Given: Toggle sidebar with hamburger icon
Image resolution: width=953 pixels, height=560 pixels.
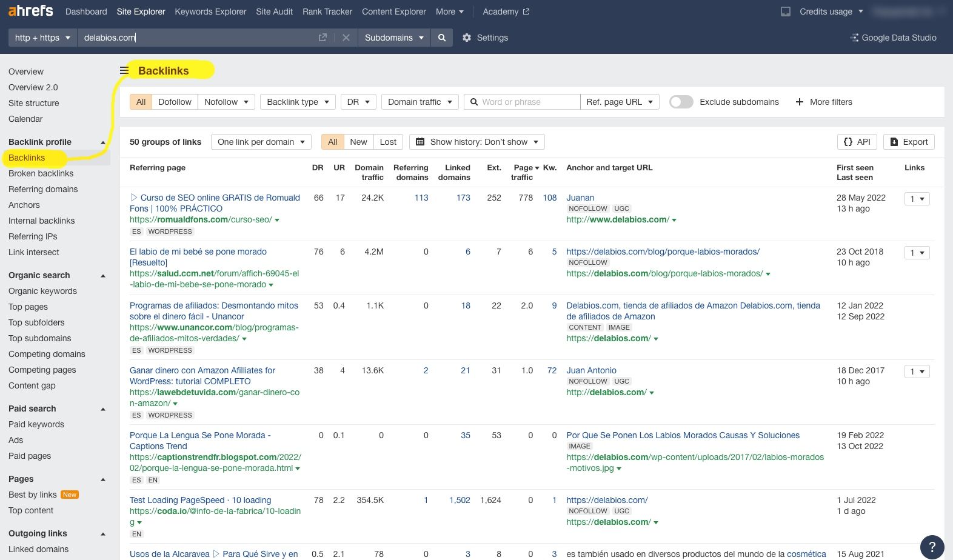Looking at the screenshot, I should (x=124, y=71).
